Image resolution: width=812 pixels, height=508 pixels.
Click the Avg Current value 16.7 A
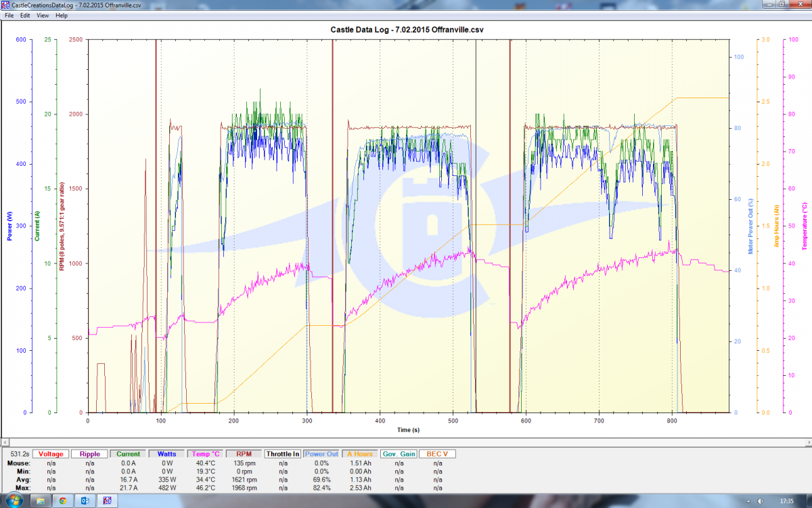coord(128,480)
